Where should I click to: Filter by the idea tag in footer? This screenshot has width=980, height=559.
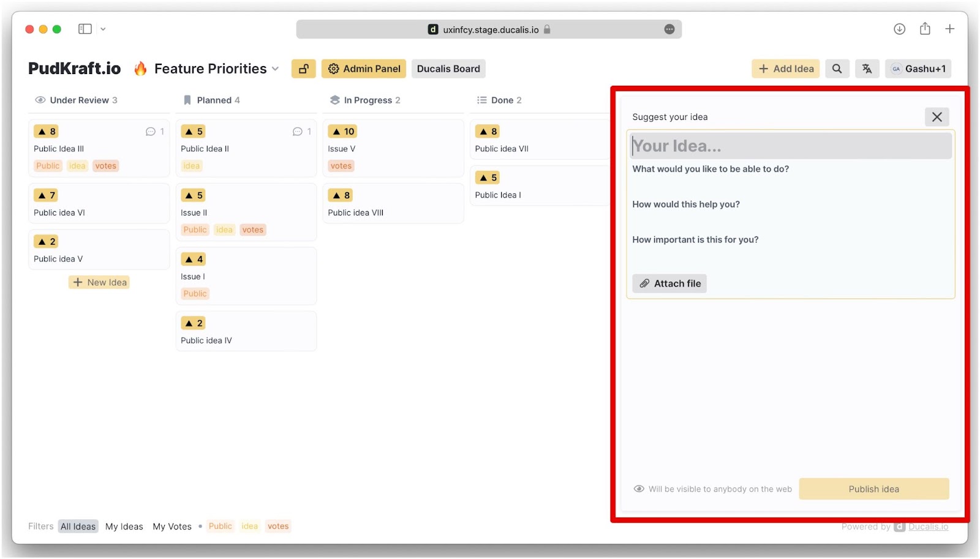tap(249, 526)
